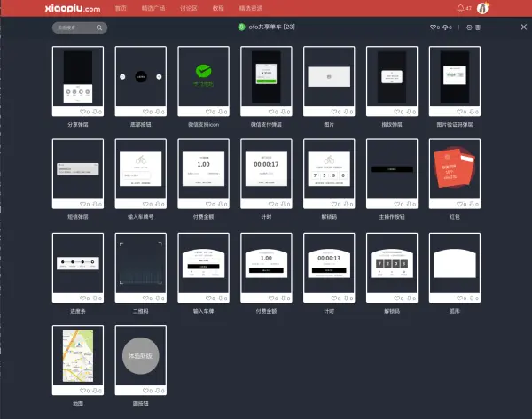Click the 红包 caption text

point(455,217)
